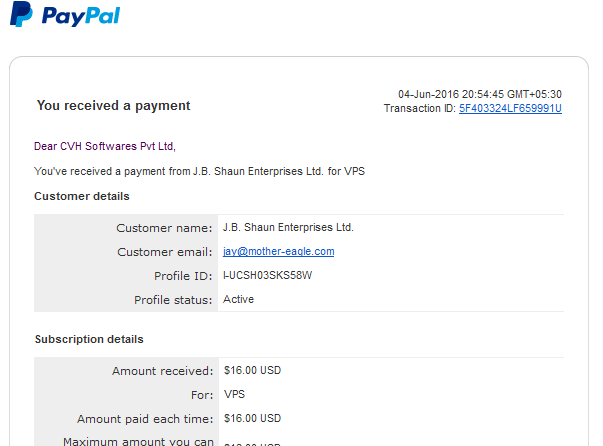Click the "Customer details" section heading
The height and width of the screenshot is (446, 603).
click(x=82, y=196)
